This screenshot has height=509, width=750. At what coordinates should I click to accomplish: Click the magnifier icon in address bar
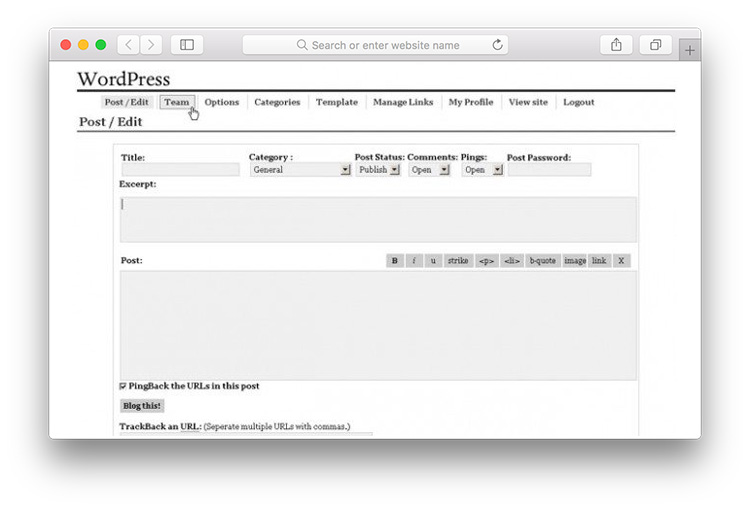[x=302, y=45]
